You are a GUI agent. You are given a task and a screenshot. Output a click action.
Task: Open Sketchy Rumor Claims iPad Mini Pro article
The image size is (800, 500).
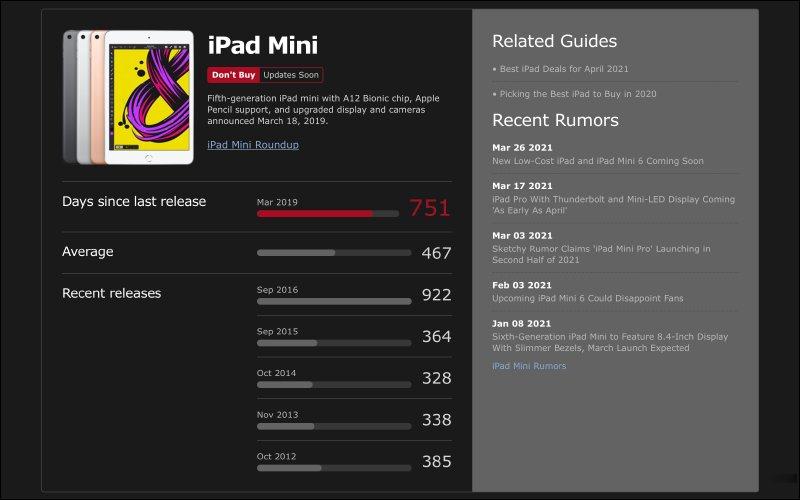601,254
